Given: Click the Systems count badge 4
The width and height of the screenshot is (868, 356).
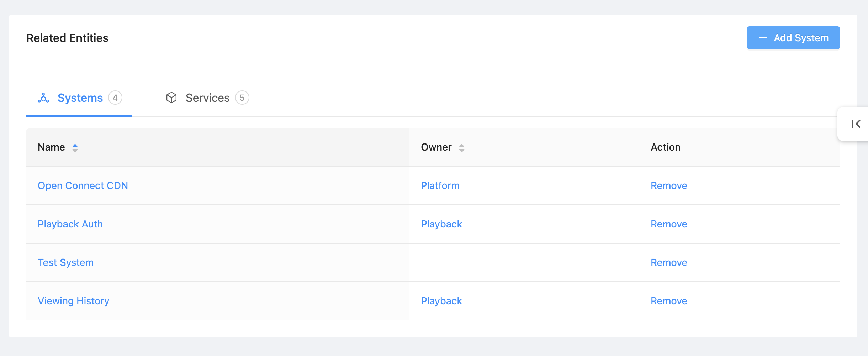Looking at the screenshot, I should click(115, 98).
